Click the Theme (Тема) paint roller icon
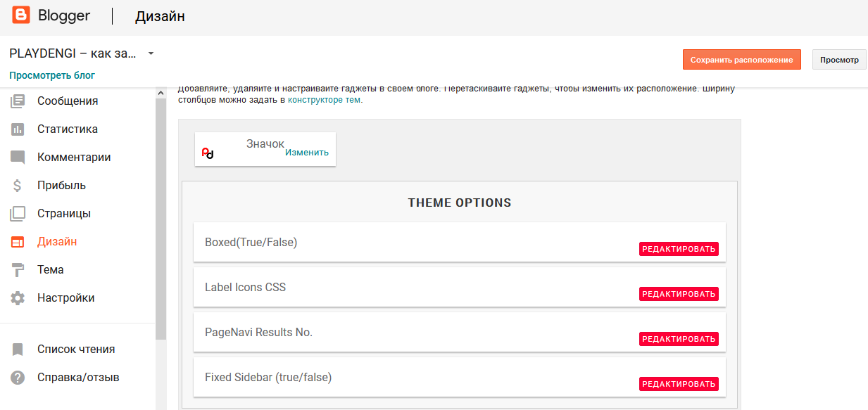This screenshot has height=410, width=868. [18, 270]
